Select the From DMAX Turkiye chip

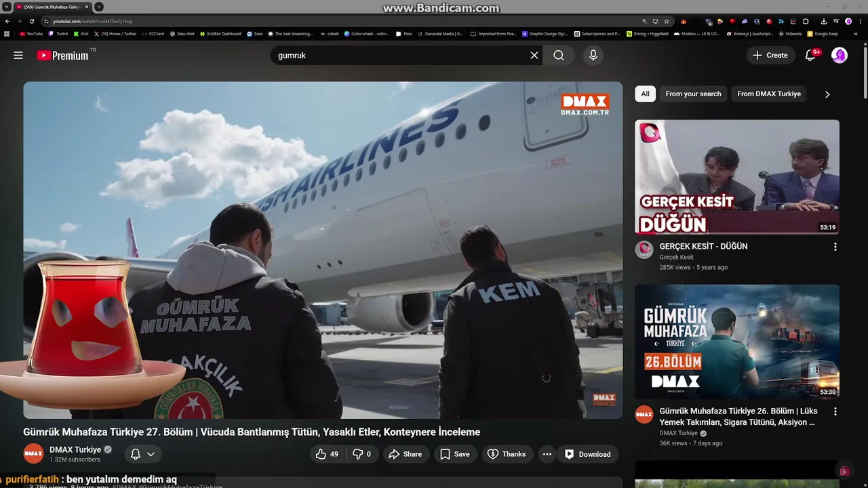pos(769,94)
